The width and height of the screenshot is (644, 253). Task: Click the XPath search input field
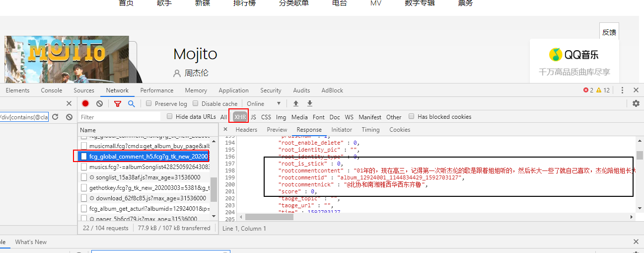[24, 117]
